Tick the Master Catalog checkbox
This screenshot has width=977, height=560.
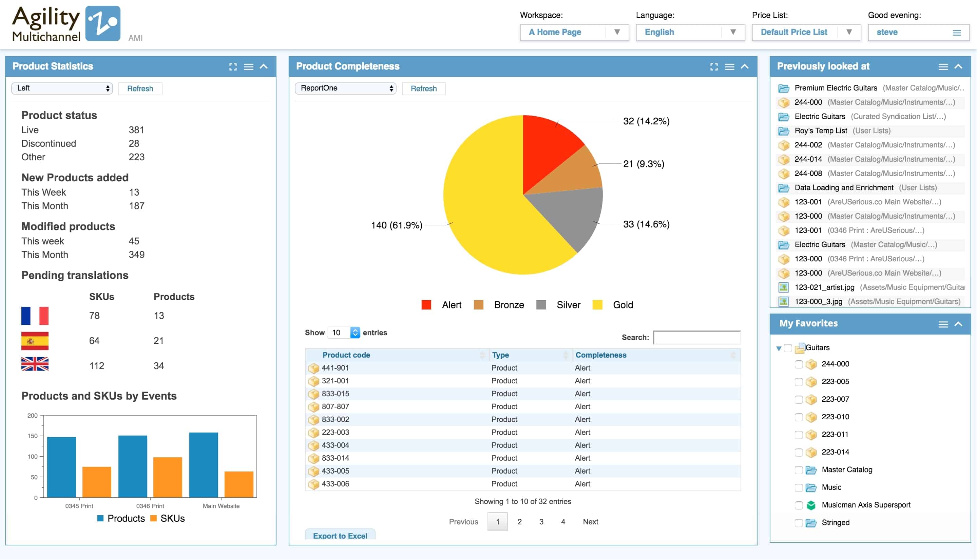[x=799, y=470]
